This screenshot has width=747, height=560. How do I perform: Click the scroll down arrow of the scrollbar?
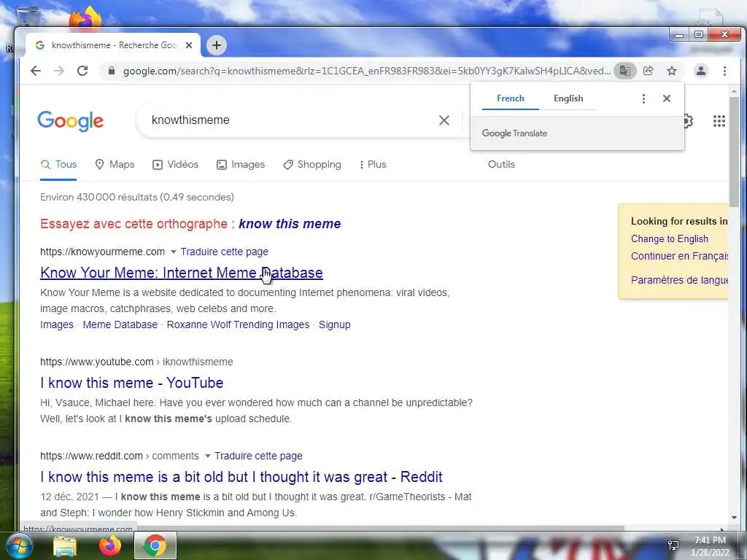[x=734, y=518]
